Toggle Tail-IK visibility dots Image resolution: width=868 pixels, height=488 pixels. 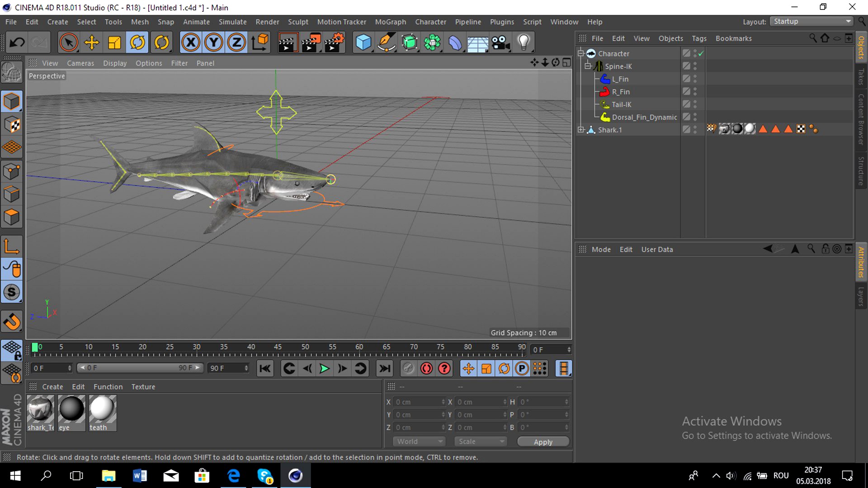[x=695, y=104]
